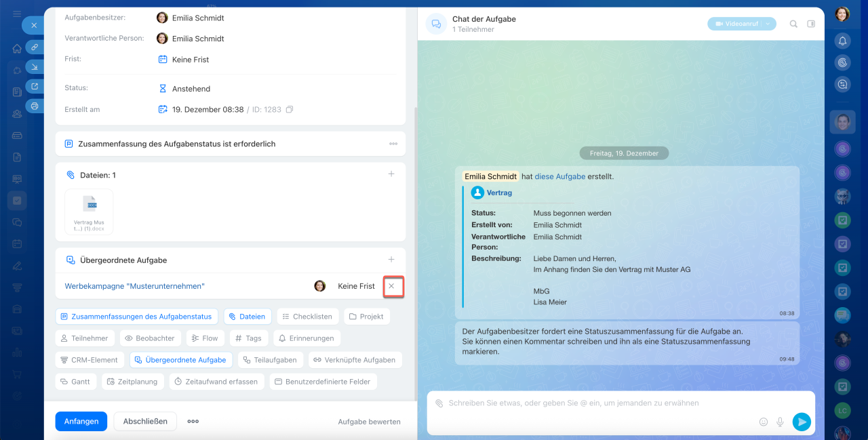Open the diese Aufgabe link in chat

(x=560, y=176)
